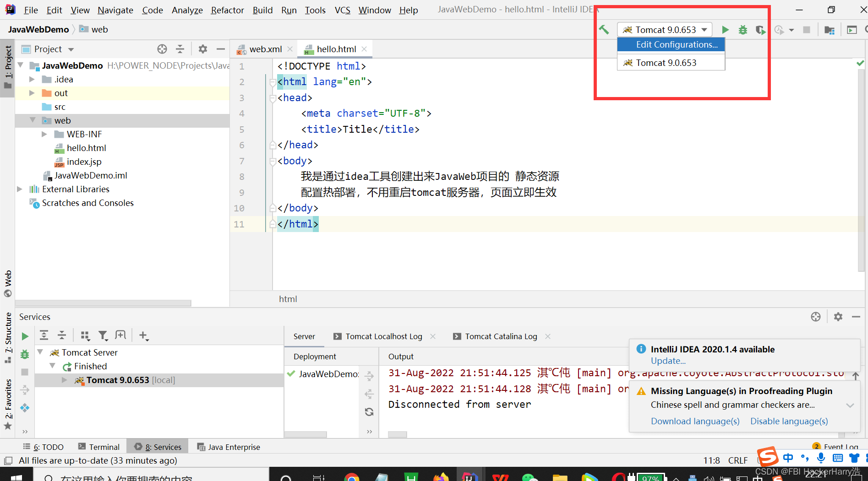This screenshot has height=481, width=868.
Task: Expand all services in Services toolbar
Action: tap(44, 335)
